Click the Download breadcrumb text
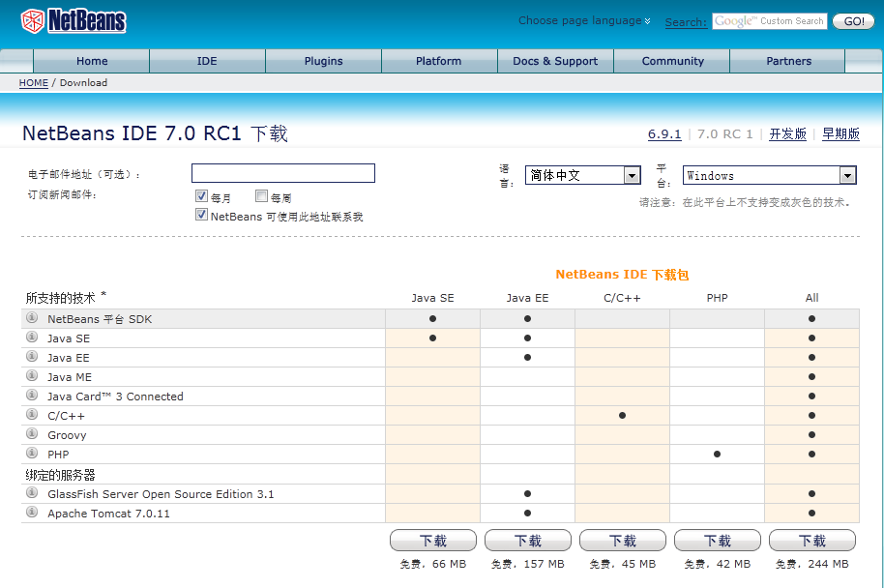 (83, 83)
